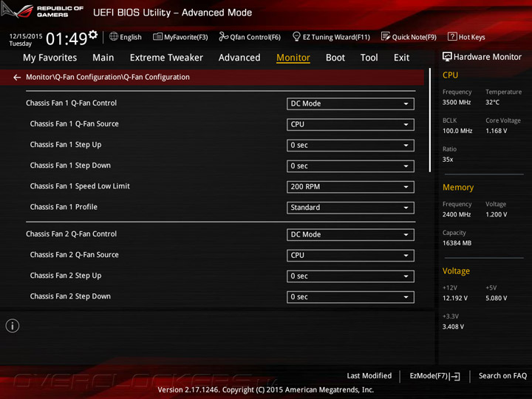The width and height of the screenshot is (532, 399).
Task: Expand Chassis Fan 1 Step Up dropdown
Action: coord(350,146)
